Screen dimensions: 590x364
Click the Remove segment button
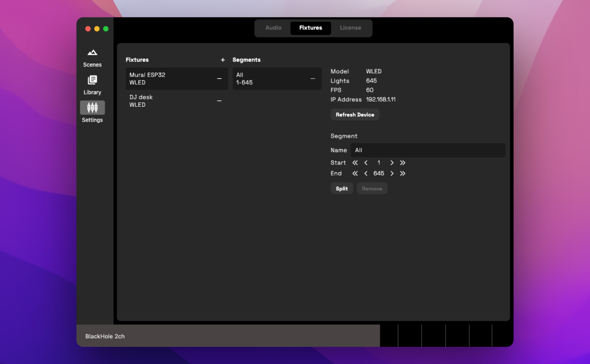[372, 188]
